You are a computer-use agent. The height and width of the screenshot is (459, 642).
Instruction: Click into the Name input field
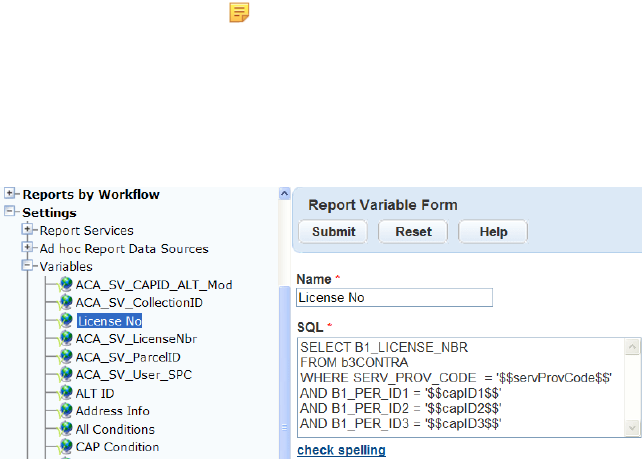394,298
